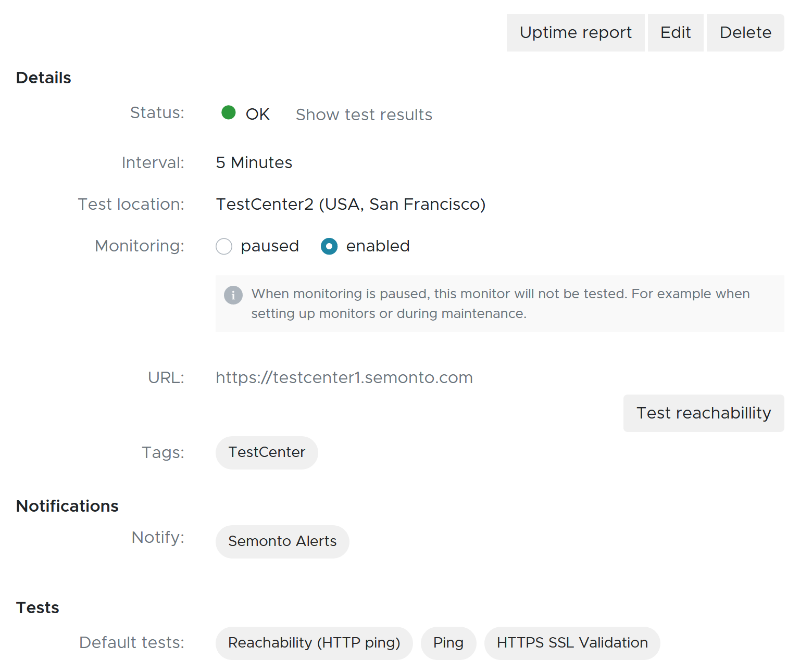
Task: Click the paused label text
Action: tap(270, 246)
